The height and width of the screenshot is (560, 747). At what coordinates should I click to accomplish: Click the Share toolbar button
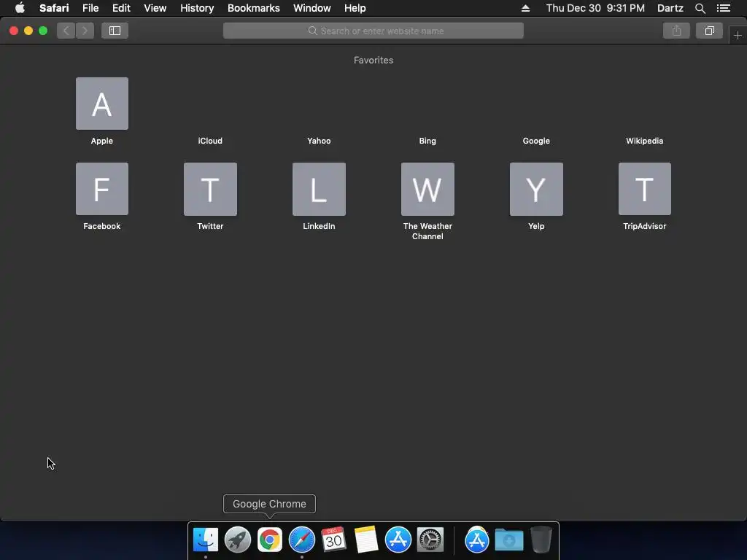(676, 31)
